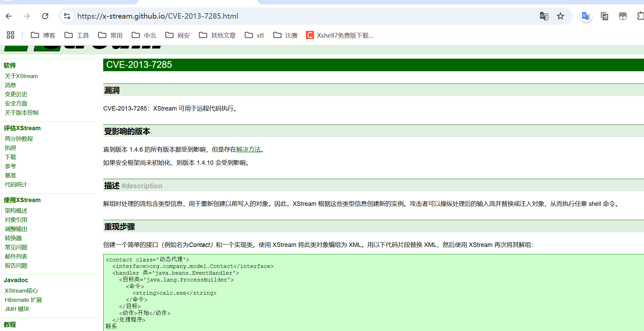Screen dimensions: 644x331
Task: Open the 消息 sidebar link
Action: click(11, 85)
